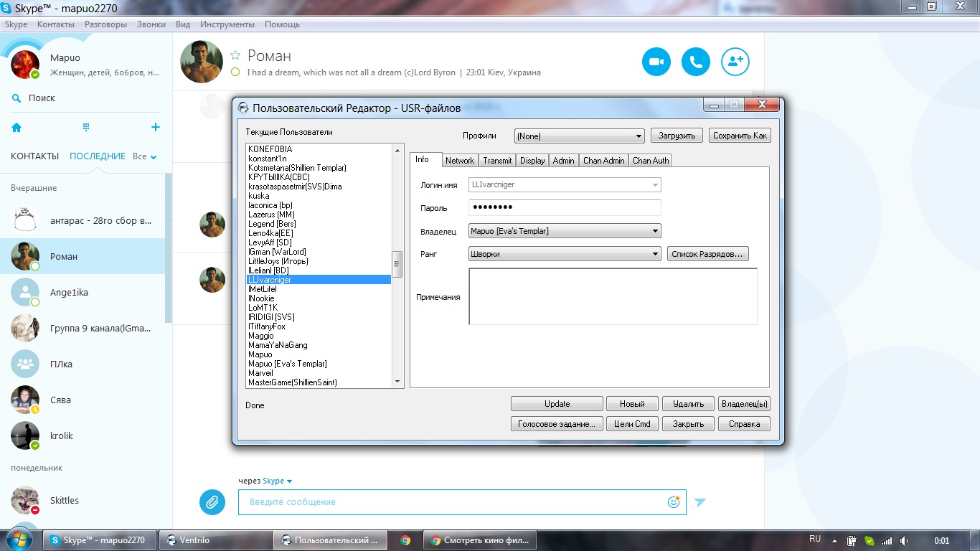Click the Цели Cmd button
Viewport: 980px width, 551px height.
click(632, 424)
